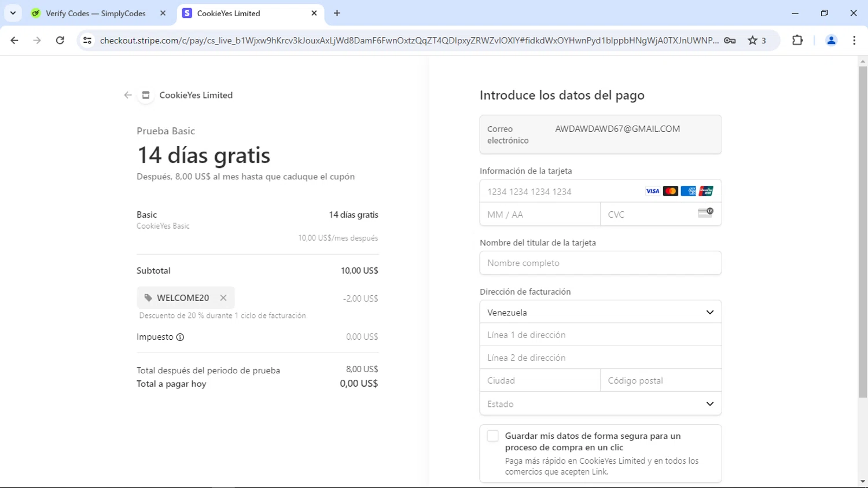The image size is (868, 488).
Task: Click the Mastercard logo
Action: (x=670, y=191)
